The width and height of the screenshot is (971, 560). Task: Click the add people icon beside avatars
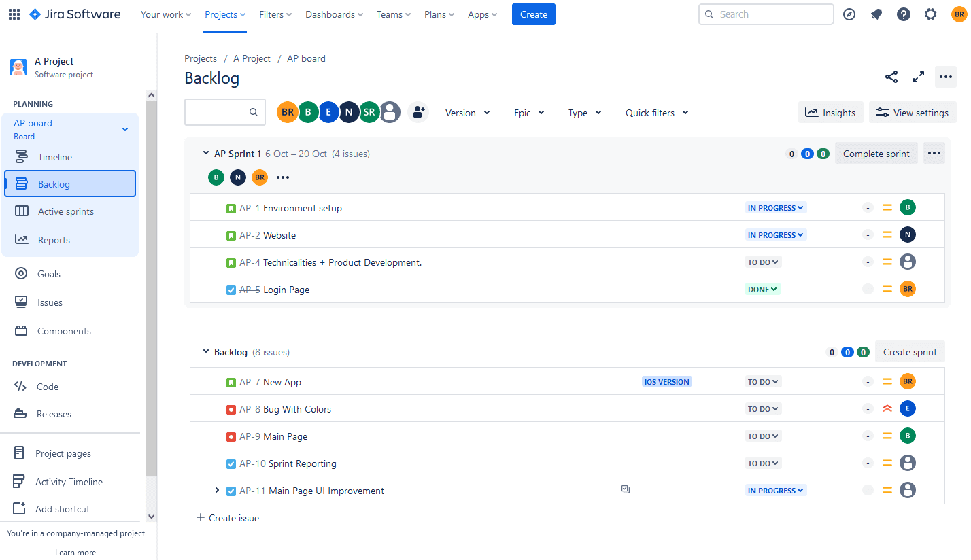[418, 112]
